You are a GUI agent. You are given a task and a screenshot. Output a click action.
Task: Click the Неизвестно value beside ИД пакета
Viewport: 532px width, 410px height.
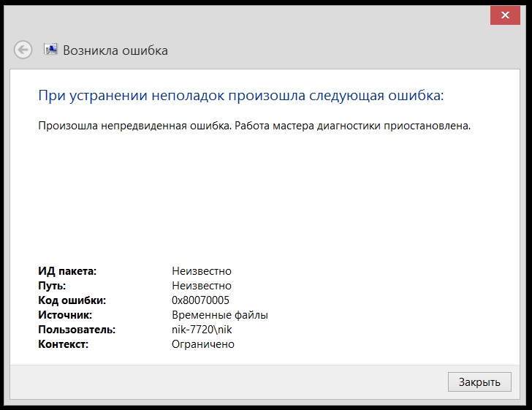[202, 271]
